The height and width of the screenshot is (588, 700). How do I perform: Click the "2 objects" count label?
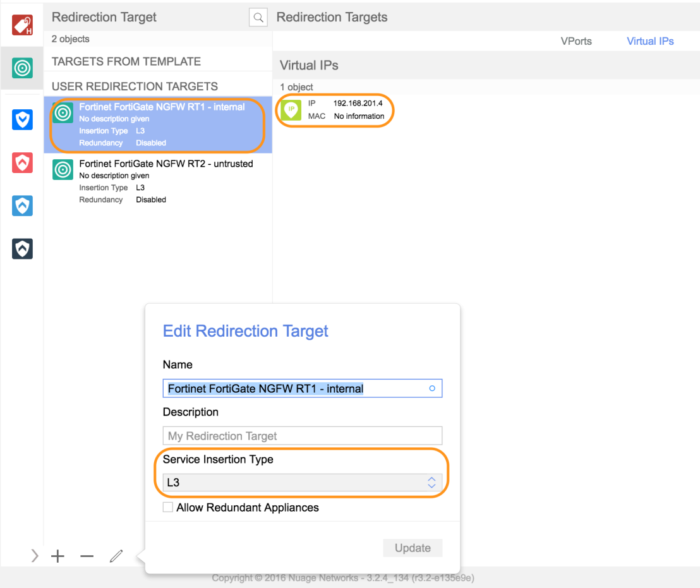(x=71, y=39)
